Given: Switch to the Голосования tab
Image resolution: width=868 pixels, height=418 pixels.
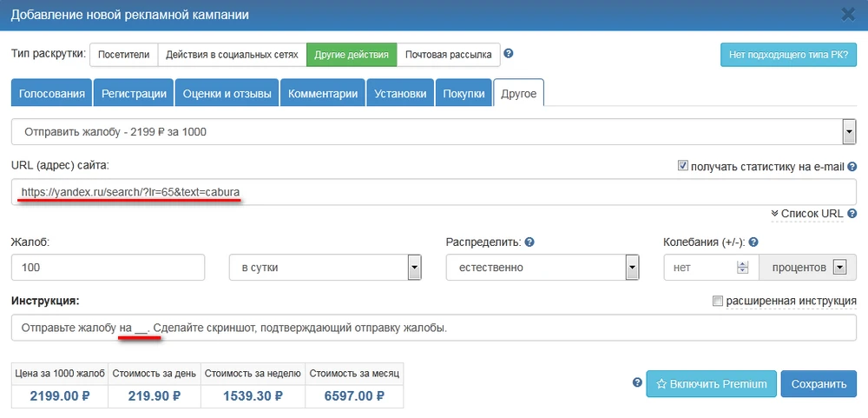Looking at the screenshot, I should pos(52,94).
